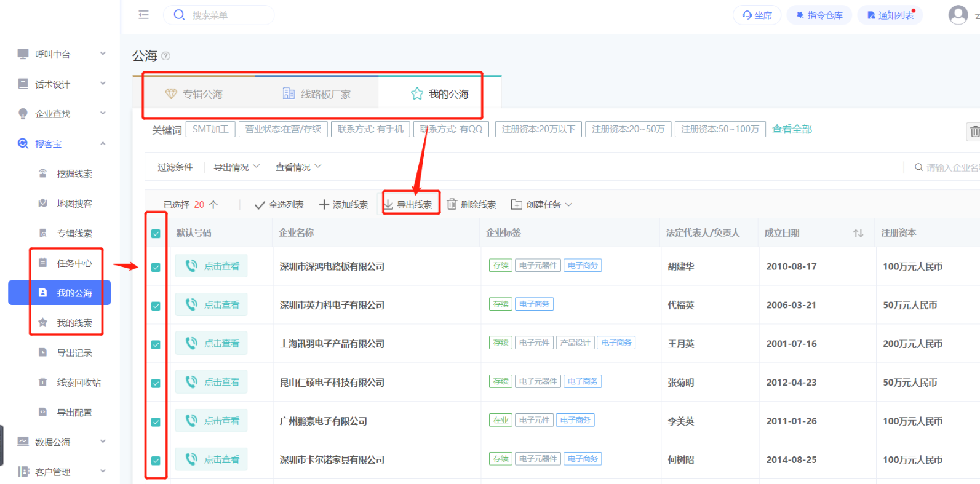This screenshot has width=980, height=484.
Task: Expand the 查看情况 filter dropdown
Action: (x=298, y=167)
